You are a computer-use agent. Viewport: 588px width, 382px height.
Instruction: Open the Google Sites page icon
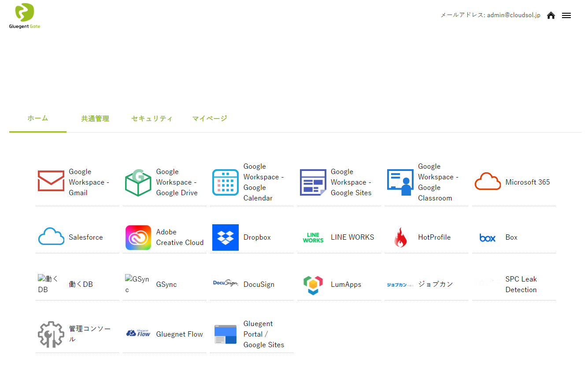[x=313, y=182]
